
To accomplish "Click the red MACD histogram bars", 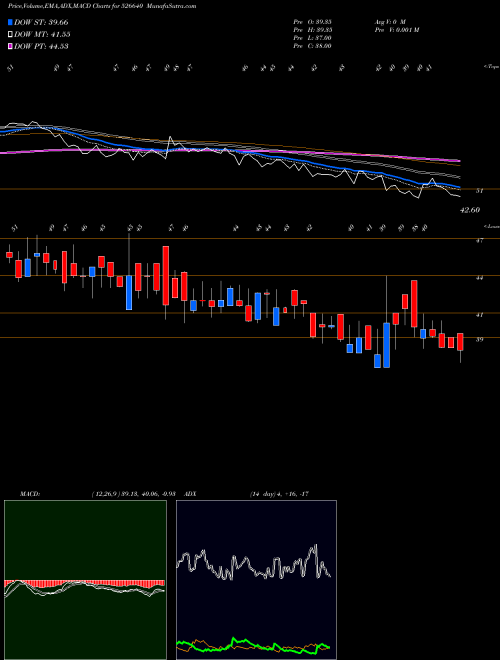I will [x=84, y=583].
